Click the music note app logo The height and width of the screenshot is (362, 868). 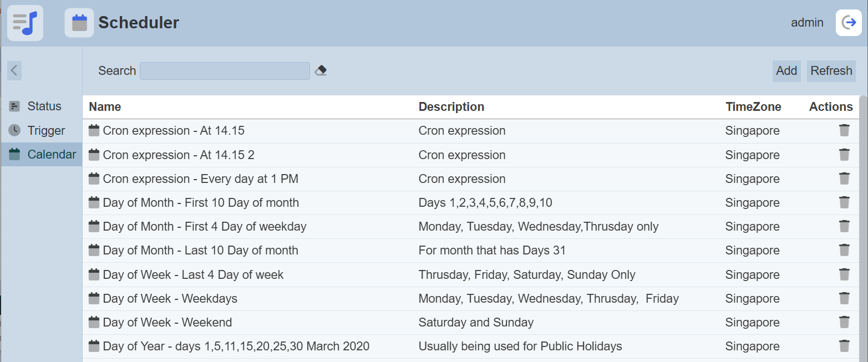pos(25,23)
